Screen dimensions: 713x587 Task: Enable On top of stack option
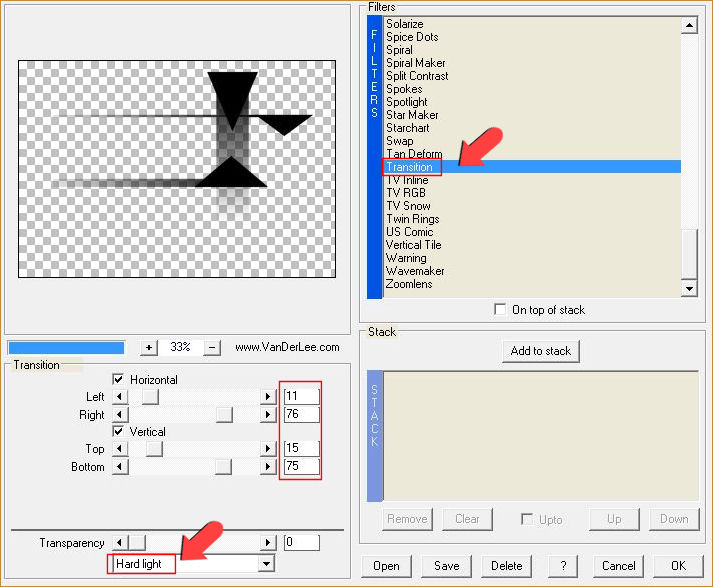pos(500,310)
